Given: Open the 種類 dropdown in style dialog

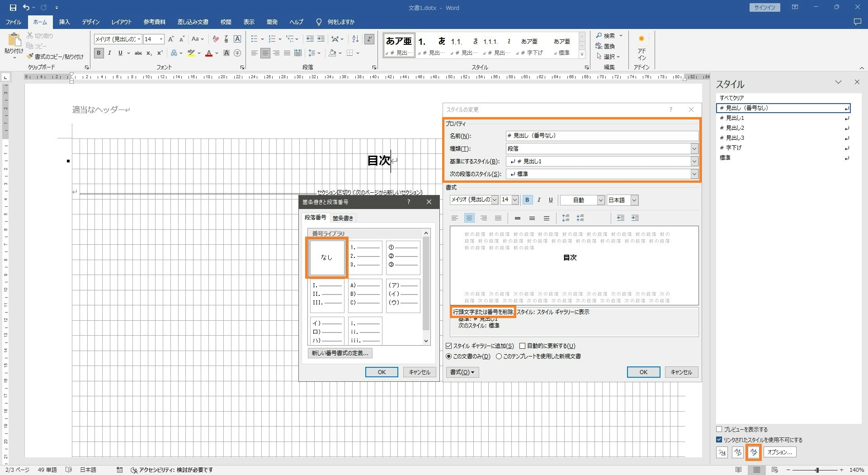Looking at the screenshot, I should coord(694,149).
